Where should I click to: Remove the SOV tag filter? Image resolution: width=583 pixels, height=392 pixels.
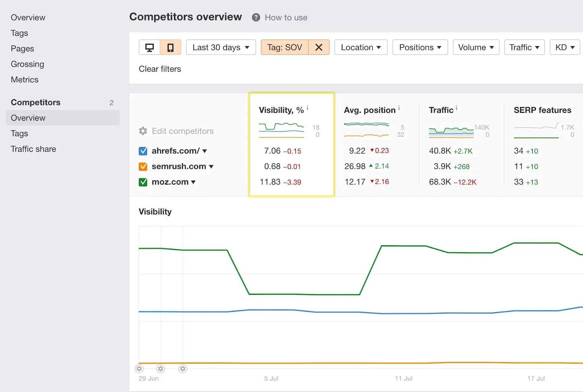pyautogui.click(x=319, y=47)
